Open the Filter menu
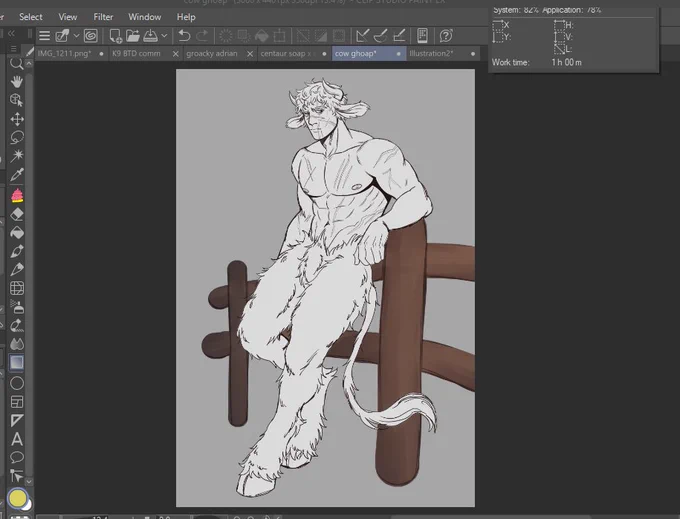The image size is (680, 519). point(103,17)
